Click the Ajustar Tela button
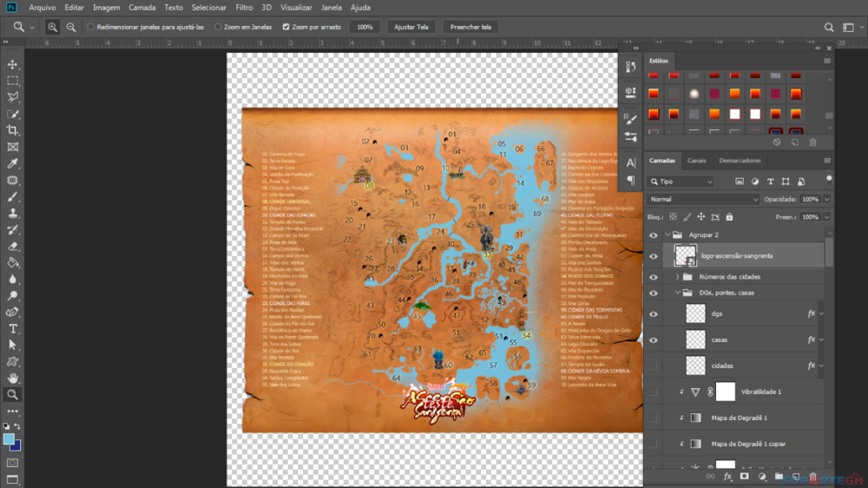This screenshot has width=868, height=488. click(411, 27)
